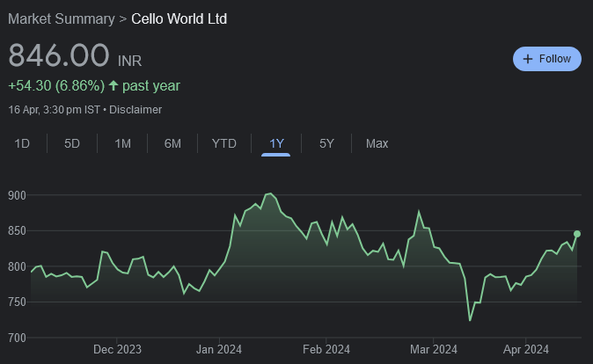Click the +54.30 (6.86%) past year change
Image resolution: width=593 pixels, height=364 pixels.
point(94,86)
